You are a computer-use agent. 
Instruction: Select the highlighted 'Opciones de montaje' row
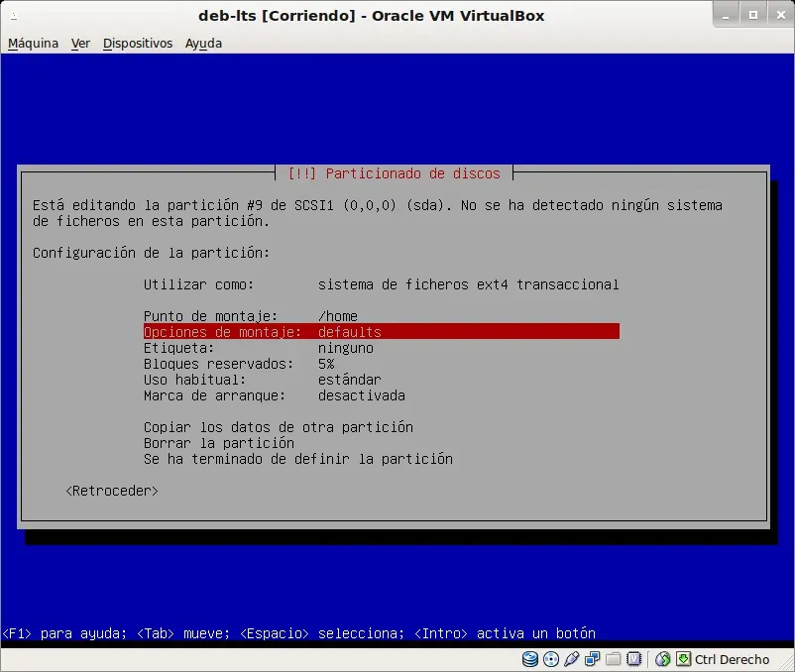382,332
